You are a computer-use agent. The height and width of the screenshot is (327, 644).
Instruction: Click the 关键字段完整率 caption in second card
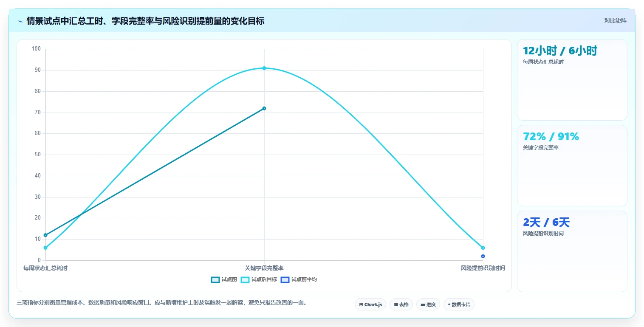coord(541,148)
